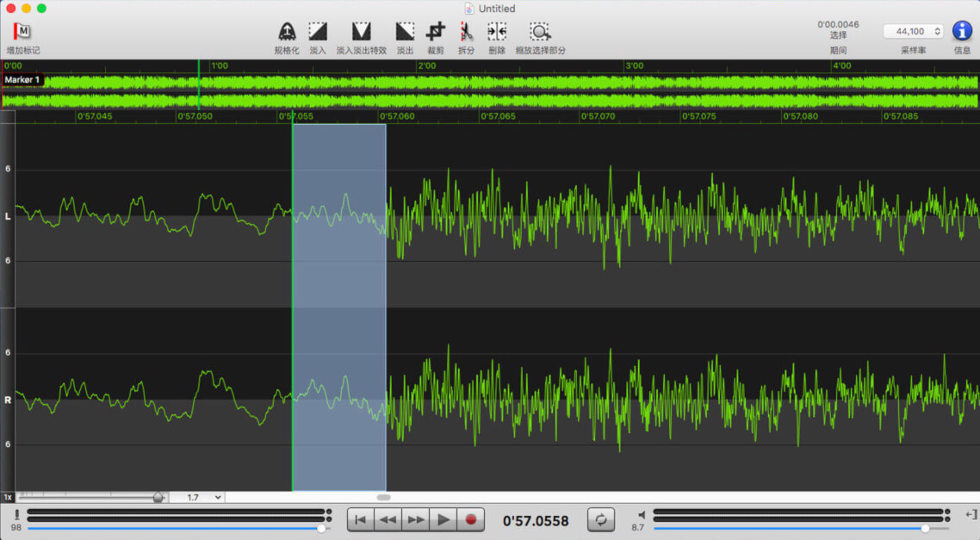Click the 0'57.060 ruler time label
The height and width of the screenshot is (540, 980).
pos(397,116)
